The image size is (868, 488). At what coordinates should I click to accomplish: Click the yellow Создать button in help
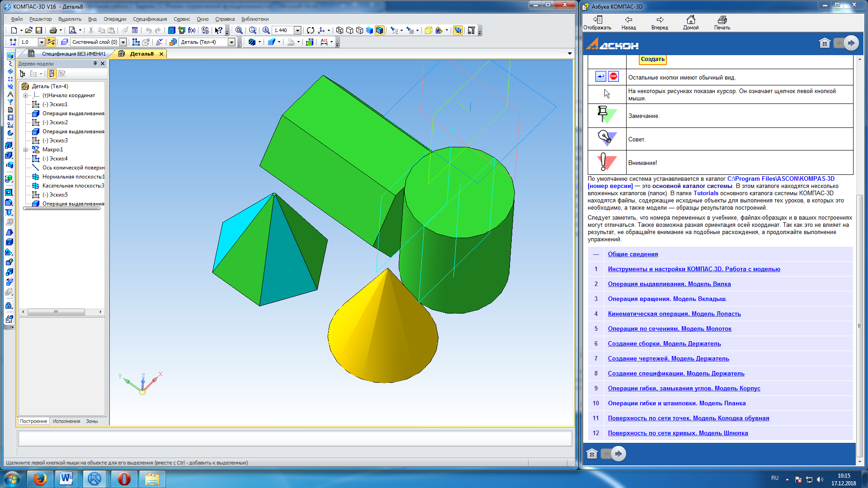(653, 59)
